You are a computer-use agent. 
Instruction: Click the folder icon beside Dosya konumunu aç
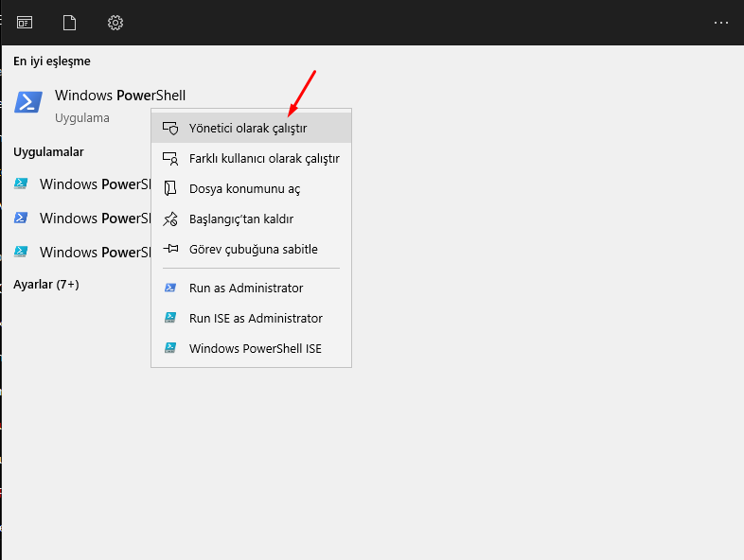[x=170, y=189]
